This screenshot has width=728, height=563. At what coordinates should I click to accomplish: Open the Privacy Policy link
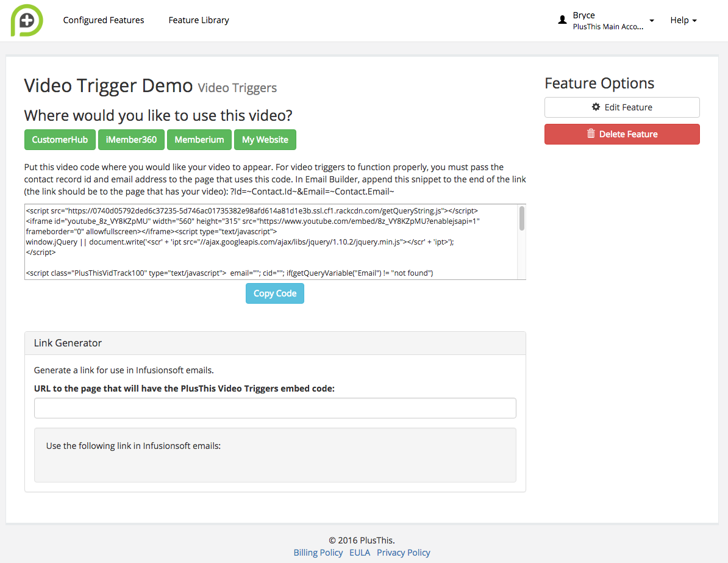[404, 552]
